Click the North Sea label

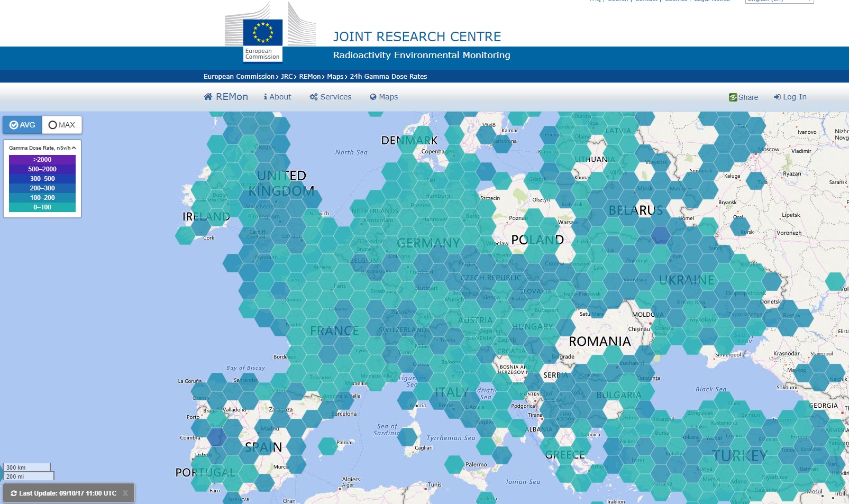click(x=351, y=152)
